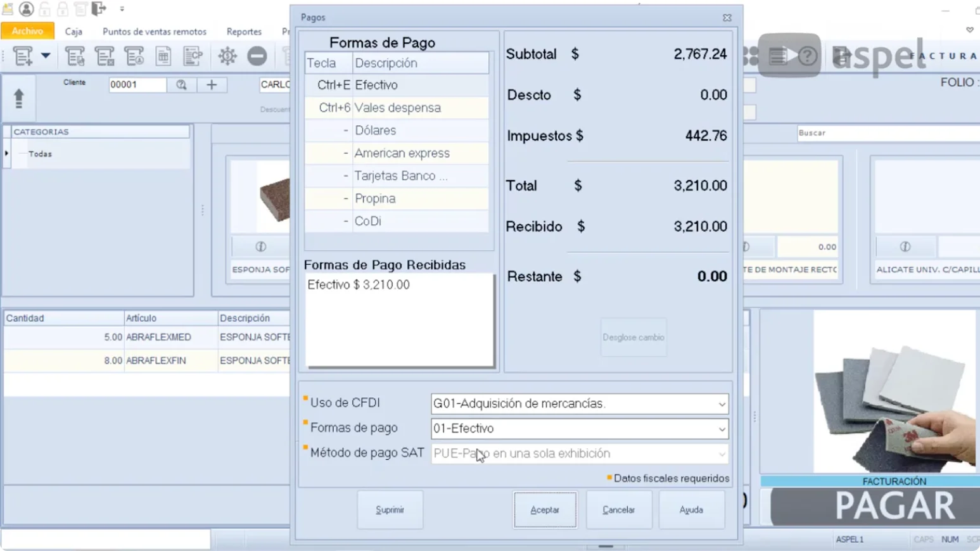Screen dimensions: 980x551
Task: Open the Uso de CFDI dropdown
Action: coord(722,404)
